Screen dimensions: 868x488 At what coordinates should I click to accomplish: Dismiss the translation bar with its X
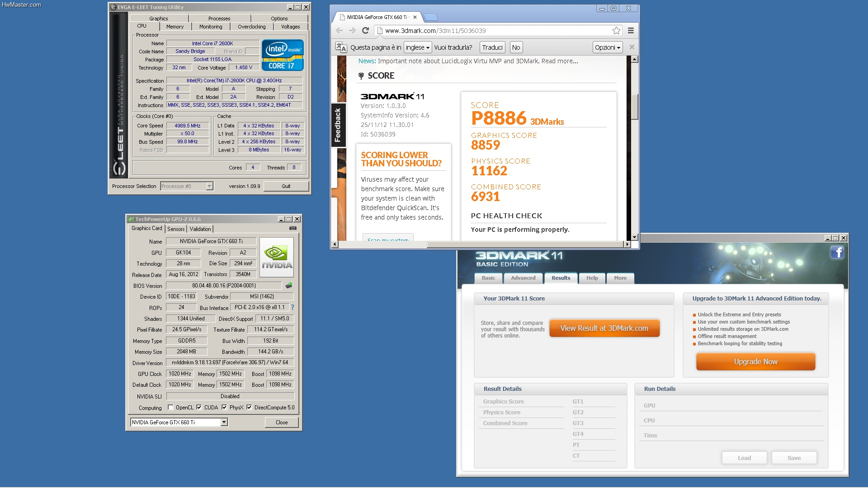click(632, 47)
